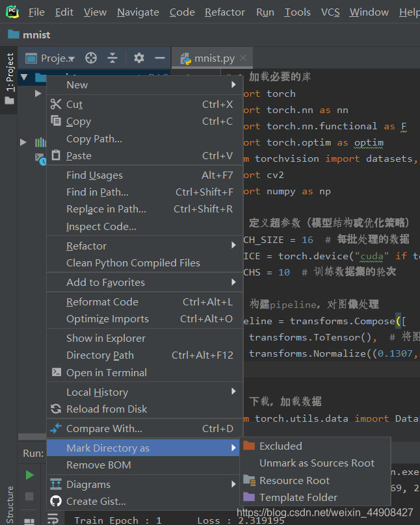The width and height of the screenshot is (420, 525).
Task: Expand the New submenu arrow
Action: tap(233, 84)
